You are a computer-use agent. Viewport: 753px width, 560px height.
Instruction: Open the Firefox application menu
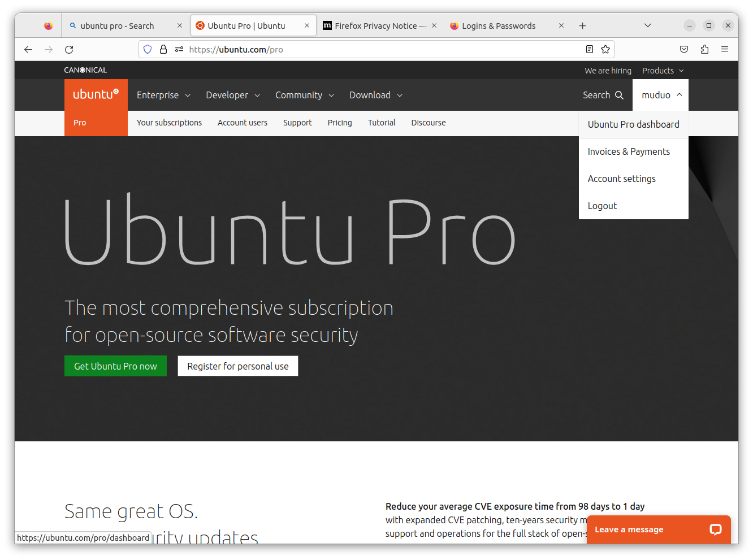tap(725, 49)
